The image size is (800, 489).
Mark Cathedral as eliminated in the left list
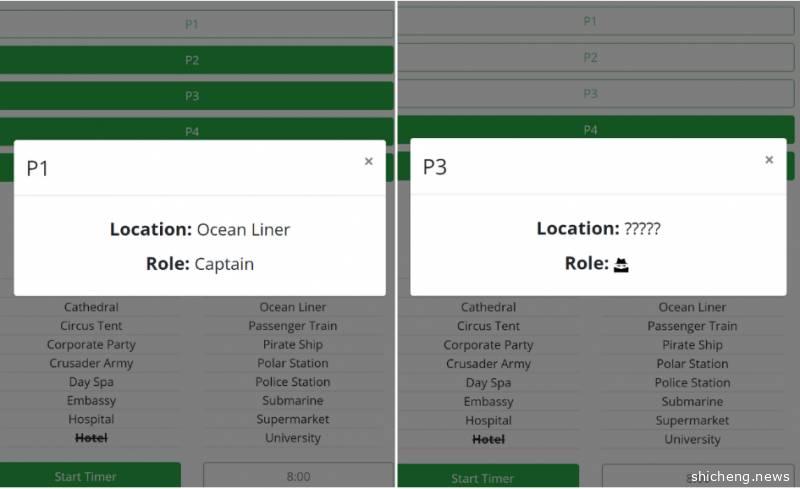pos(91,307)
